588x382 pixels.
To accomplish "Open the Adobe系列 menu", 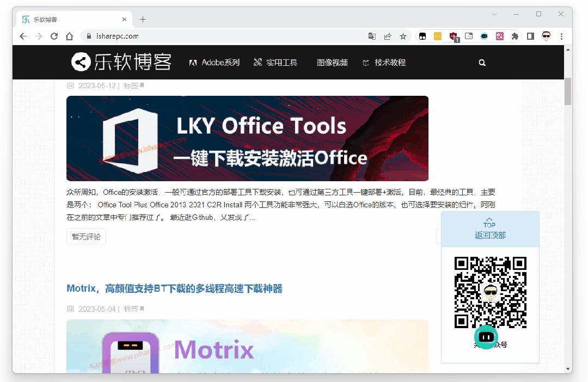I will (215, 63).
